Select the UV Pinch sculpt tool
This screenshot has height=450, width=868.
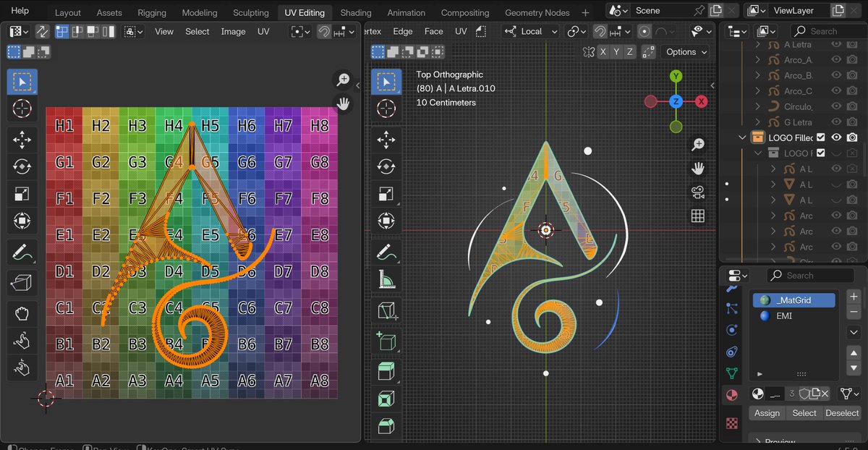(x=22, y=367)
